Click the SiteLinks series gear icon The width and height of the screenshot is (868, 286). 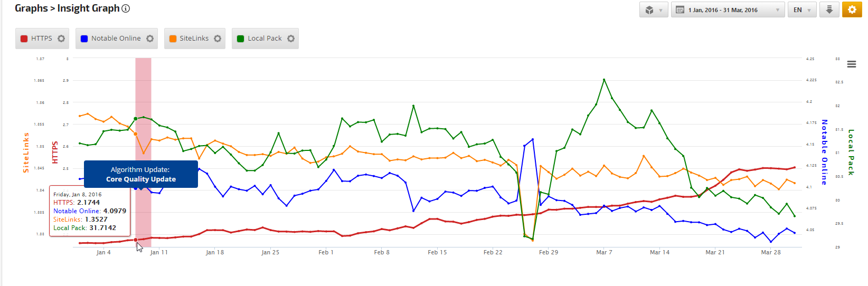click(x=218, y=39)
